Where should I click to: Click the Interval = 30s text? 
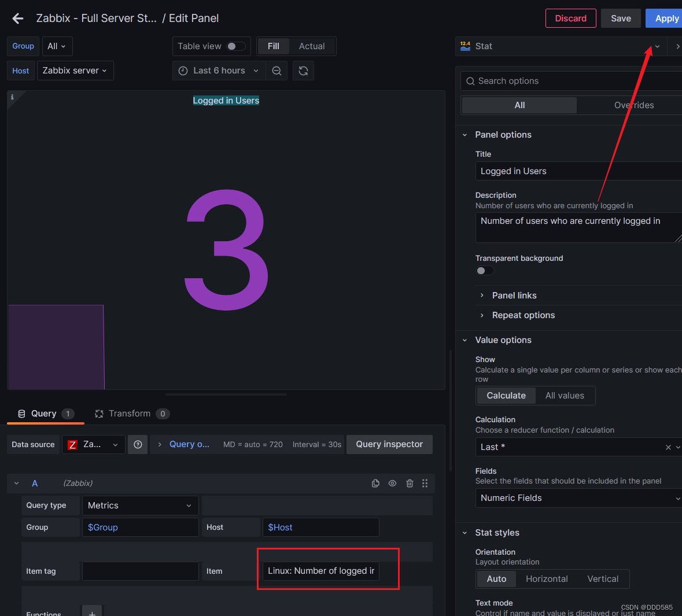click(x=316, y=444)
